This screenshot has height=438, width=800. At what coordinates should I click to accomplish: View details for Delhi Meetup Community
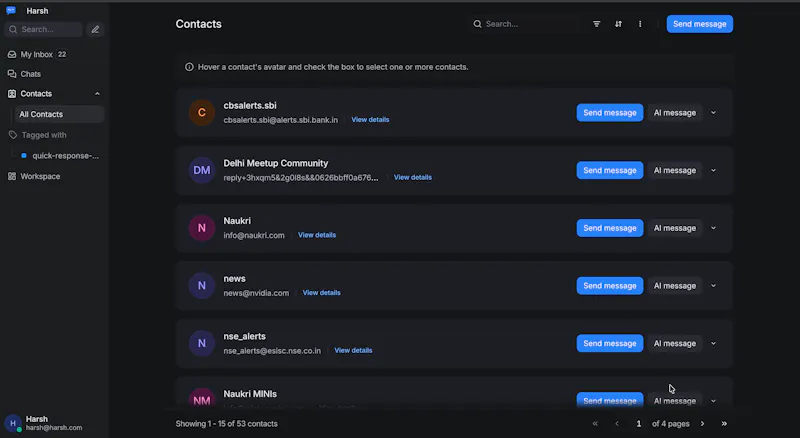413,177
